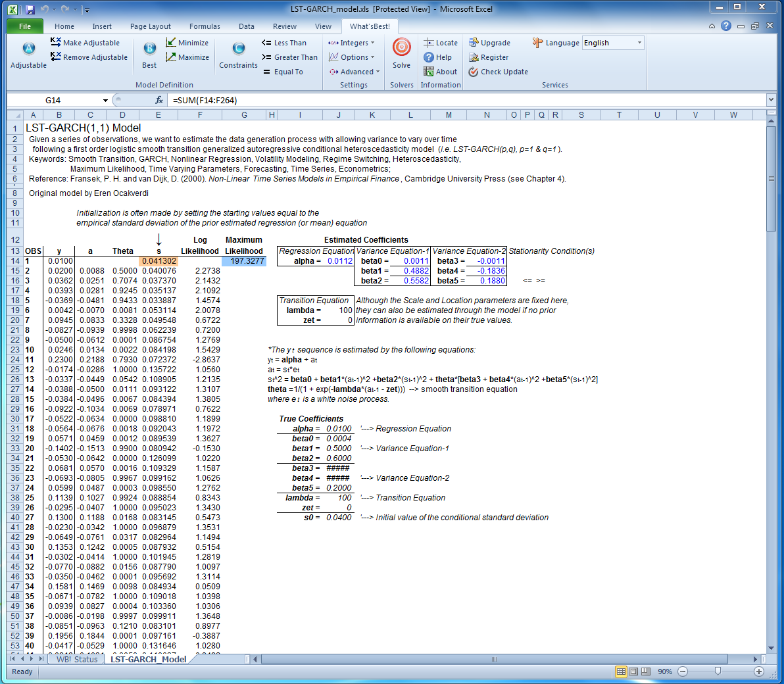Screen dimensions: 784x684
Task: Open the Name Box dropdown arrow
Action: click(x=105, y=101)
